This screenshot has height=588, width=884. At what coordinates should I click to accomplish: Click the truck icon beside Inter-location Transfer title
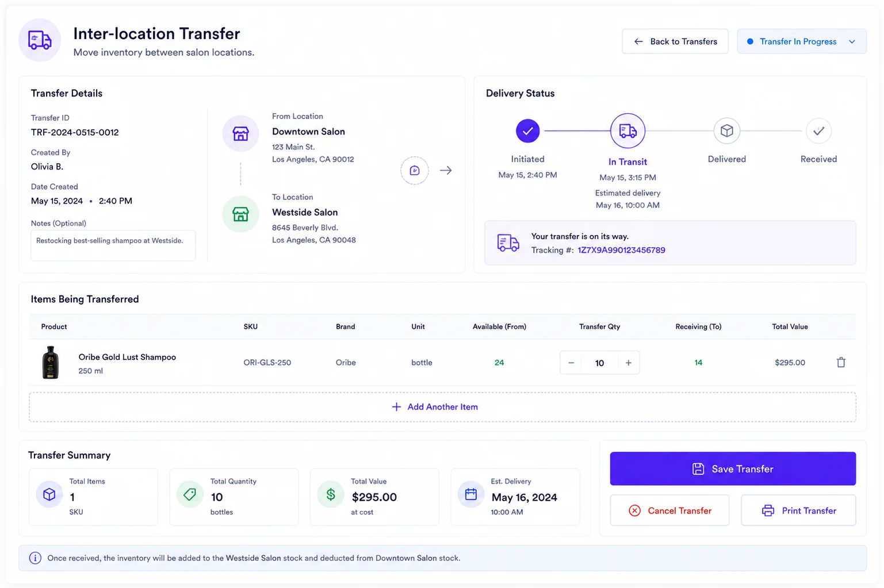click(40, 40)
